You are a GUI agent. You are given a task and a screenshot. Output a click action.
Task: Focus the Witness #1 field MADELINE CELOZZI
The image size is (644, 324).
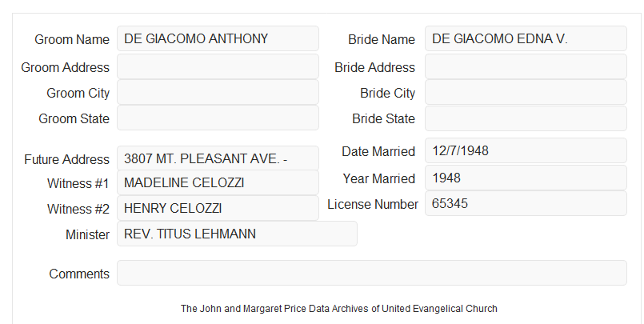218,182
